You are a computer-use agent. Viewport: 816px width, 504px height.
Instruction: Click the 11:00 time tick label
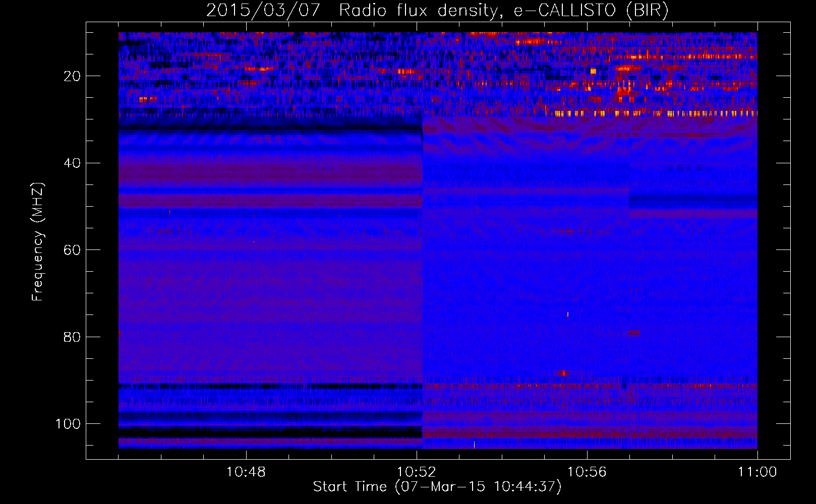[757, 472]
